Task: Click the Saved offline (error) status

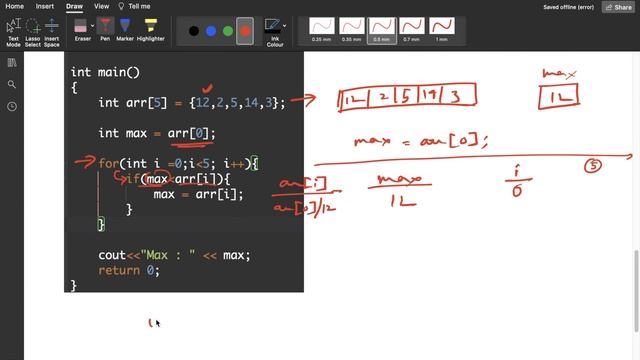Action: (569, 7)
